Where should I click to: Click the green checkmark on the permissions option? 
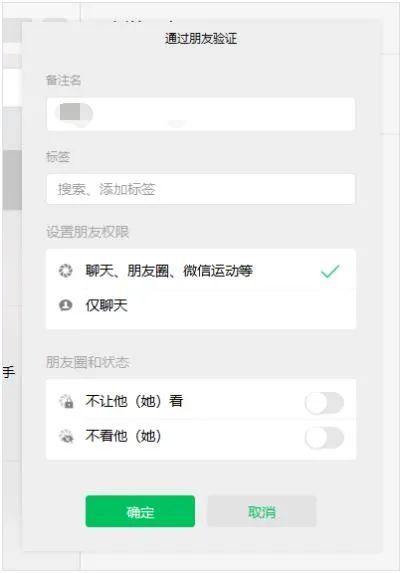(330, 271)
